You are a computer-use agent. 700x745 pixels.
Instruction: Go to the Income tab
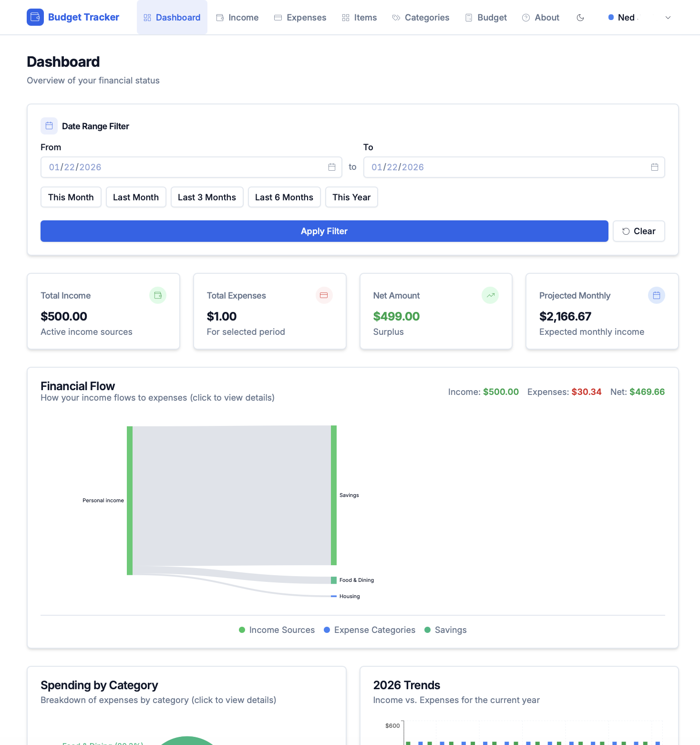237,18
